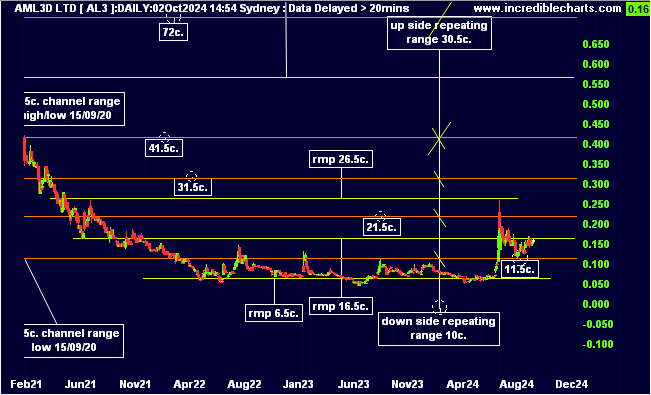651x395 pixels.
Task: Click the 0.000 price axis label
Action: 596,304
